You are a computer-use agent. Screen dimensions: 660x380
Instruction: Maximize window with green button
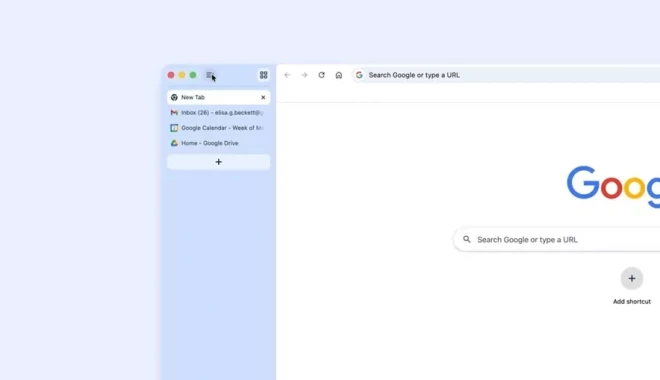tap(193, 75)
